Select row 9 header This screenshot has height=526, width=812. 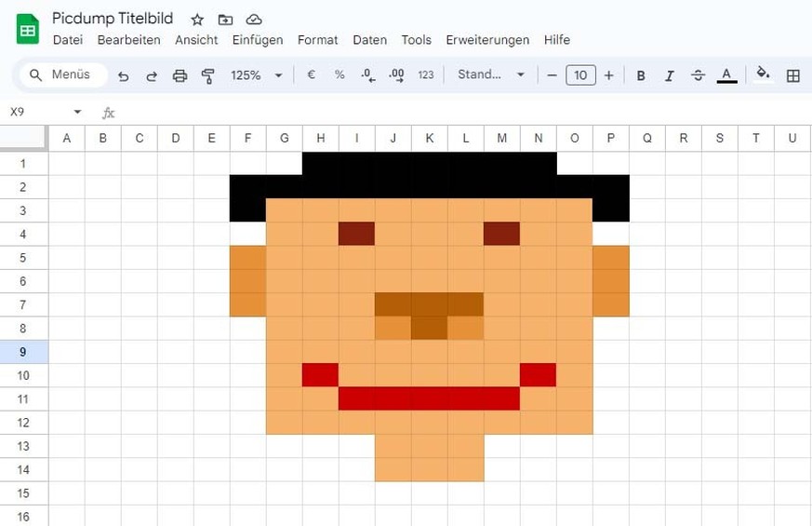24,352
